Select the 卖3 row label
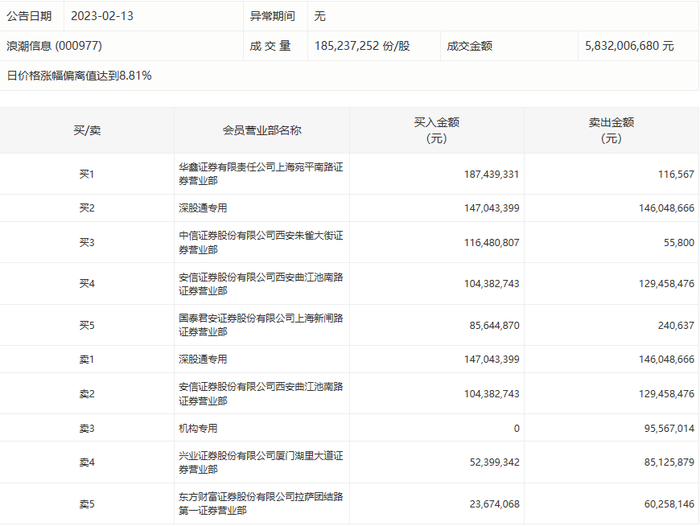This screenshot has height=526, width=700. [x=87, y=429]
